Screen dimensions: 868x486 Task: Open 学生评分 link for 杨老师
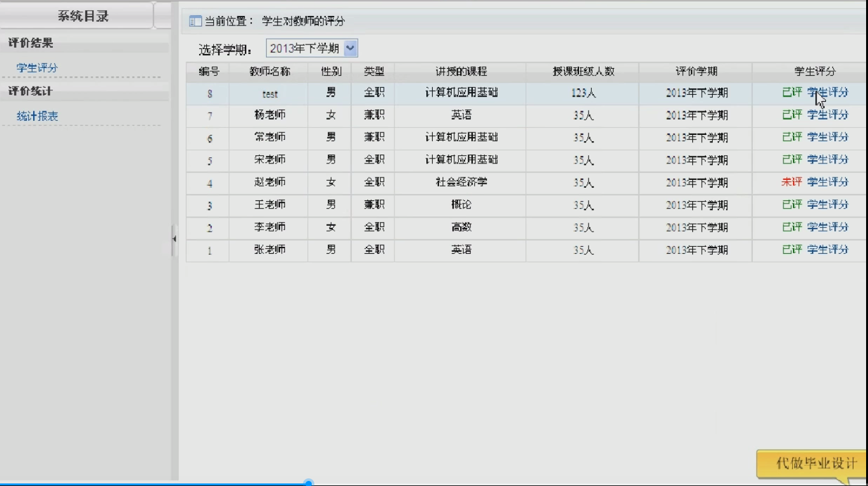tap(827, 115)
